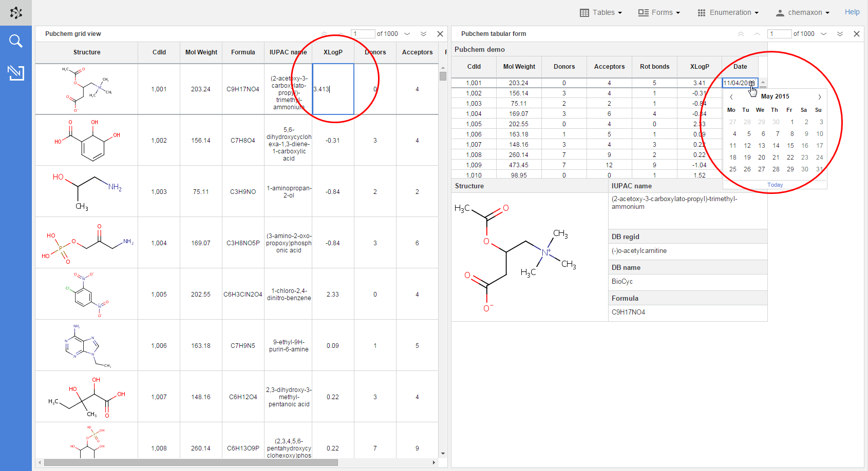
Task: Click the search magnifier icon in sidebar
Action: coord(16,41)
